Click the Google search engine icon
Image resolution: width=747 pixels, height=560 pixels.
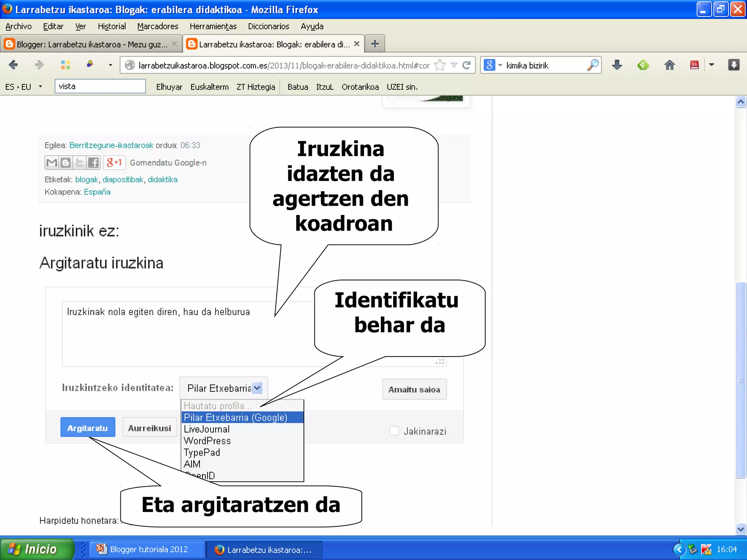tap(489, 65)
